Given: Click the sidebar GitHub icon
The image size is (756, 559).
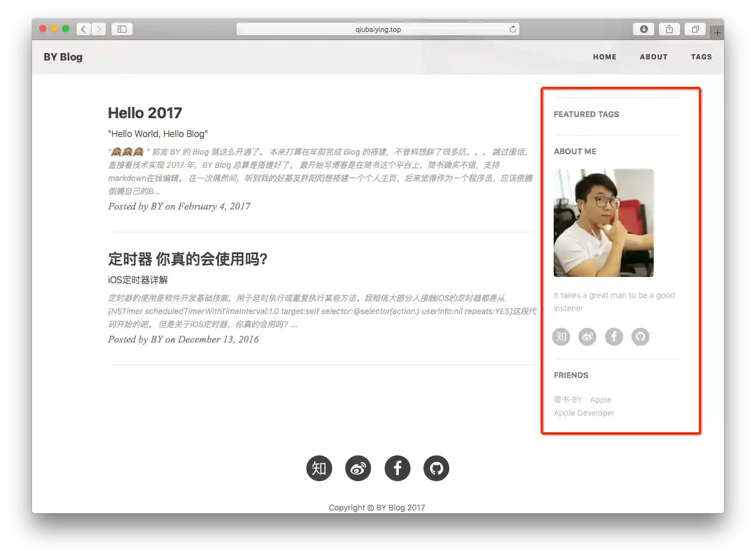Looking at the screenshot, I should [x=640, y=337].
